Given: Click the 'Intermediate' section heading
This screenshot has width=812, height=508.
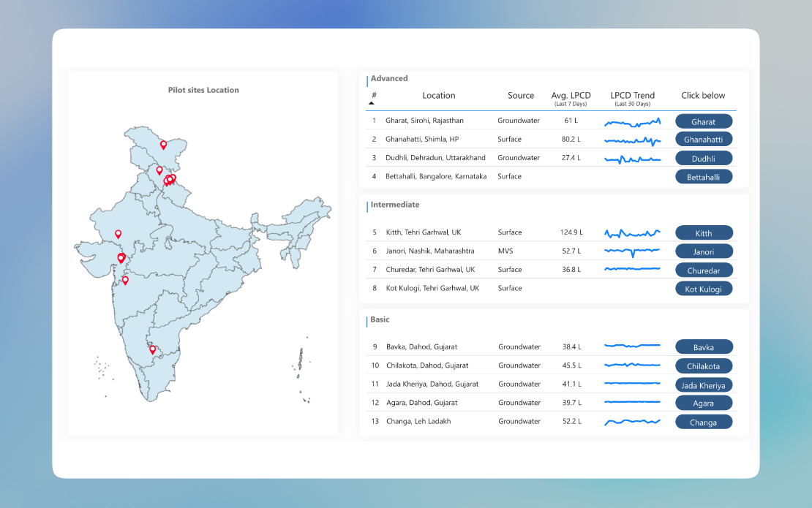Looking at the screenshot, I should [394, 205].
